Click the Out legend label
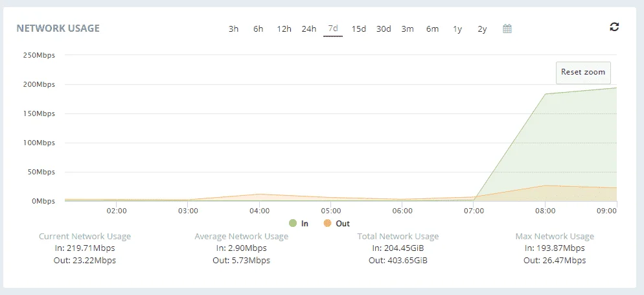The height and width of the screenshot is (295, 644). pyautogui.click(x=343, y=224)
